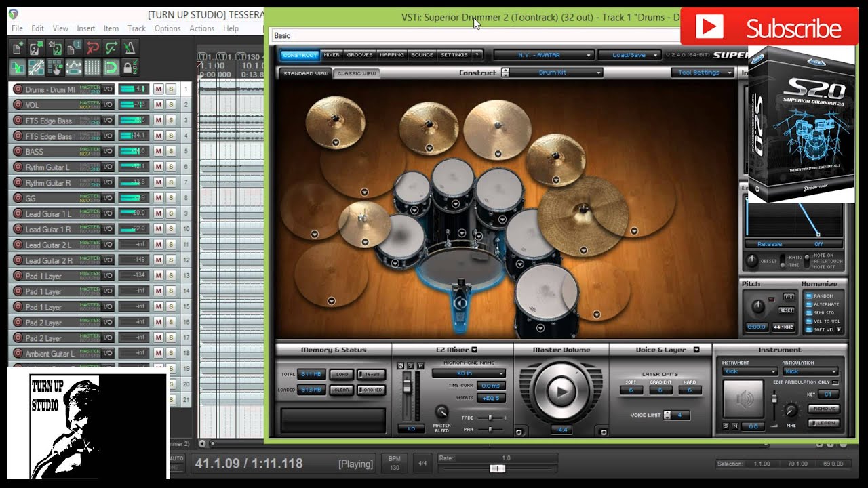Toggle the snap magnet icon
This screenshot has width=868, height=488.
coord(111,67)
